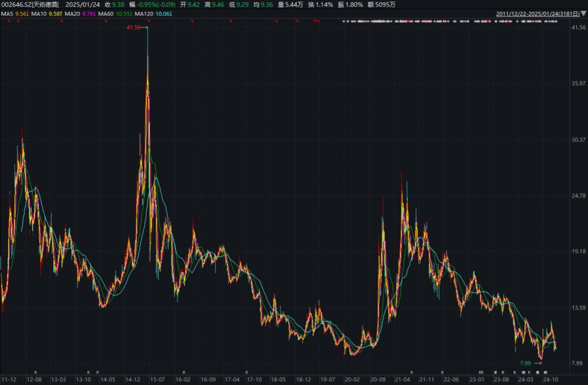The height and width of the screenshot is (385, 588).
Task: Open the date range dropdown arrow
Action: point(583,13)
